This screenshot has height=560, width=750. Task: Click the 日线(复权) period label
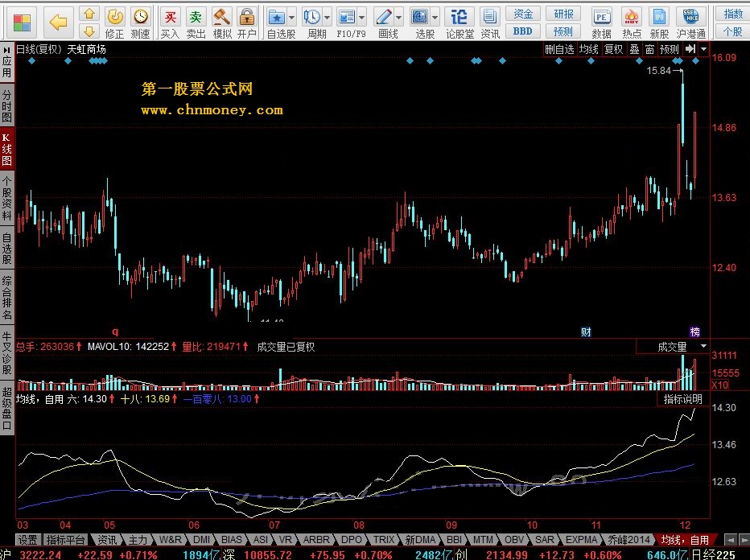(x=39, y=49)
